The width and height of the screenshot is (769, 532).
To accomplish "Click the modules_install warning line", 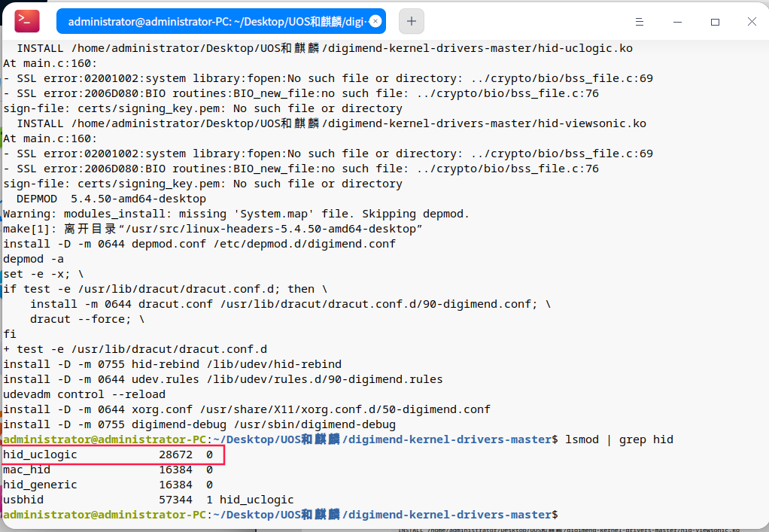I will pos(236,214).
